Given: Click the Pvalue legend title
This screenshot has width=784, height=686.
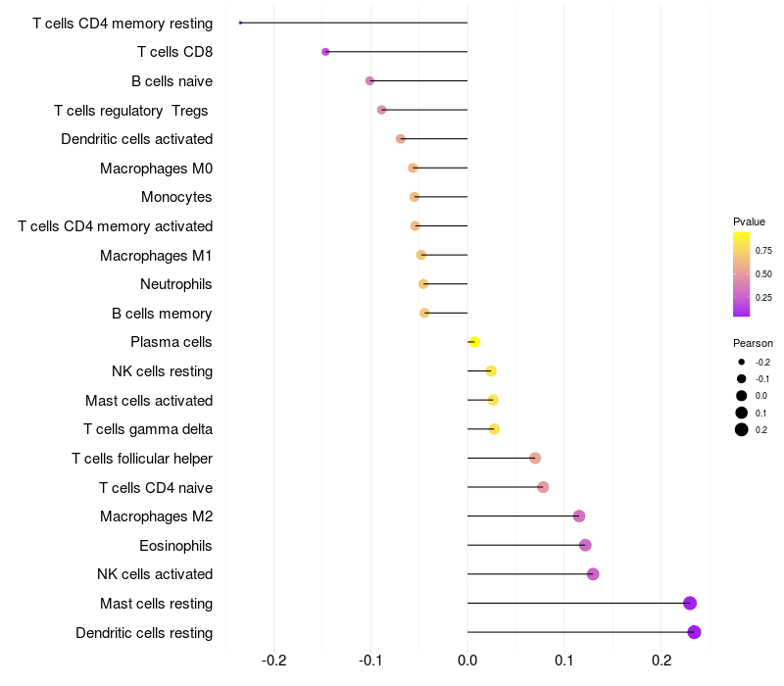Looking at the screenshot, I should pyautogui.click(x=749, y=221).
